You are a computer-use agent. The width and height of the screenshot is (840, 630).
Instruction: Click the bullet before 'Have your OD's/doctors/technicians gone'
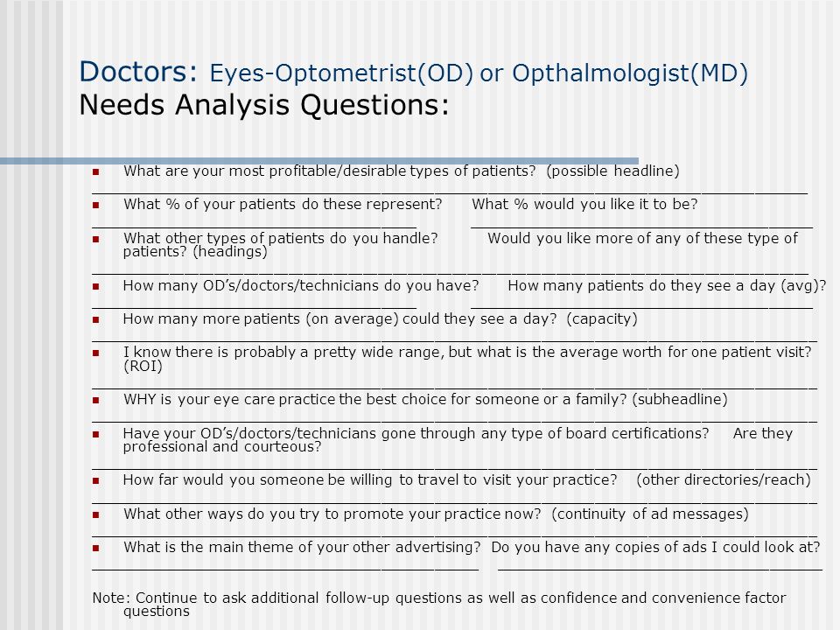(96, 435)
